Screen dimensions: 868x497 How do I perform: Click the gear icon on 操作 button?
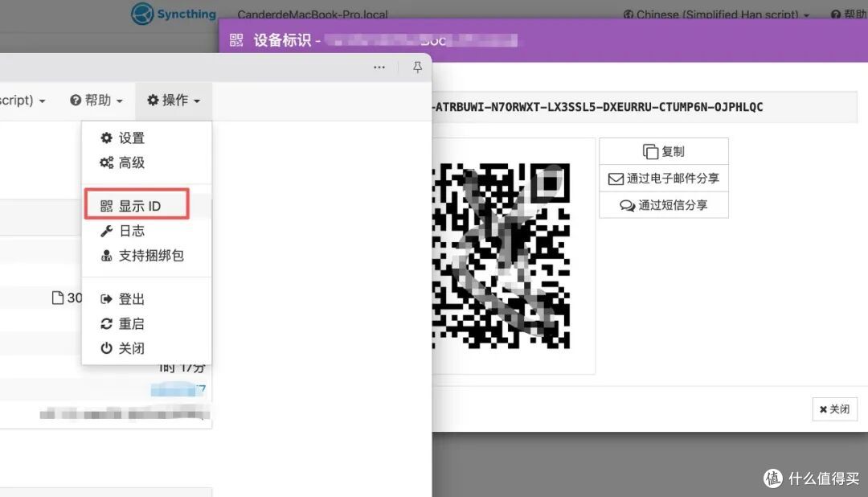point(153,100)
